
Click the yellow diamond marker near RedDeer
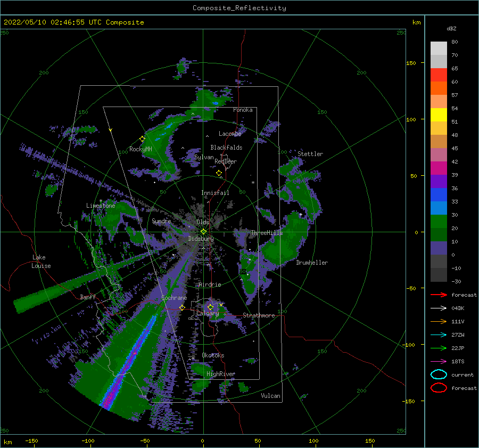click(x=219, y=173)
